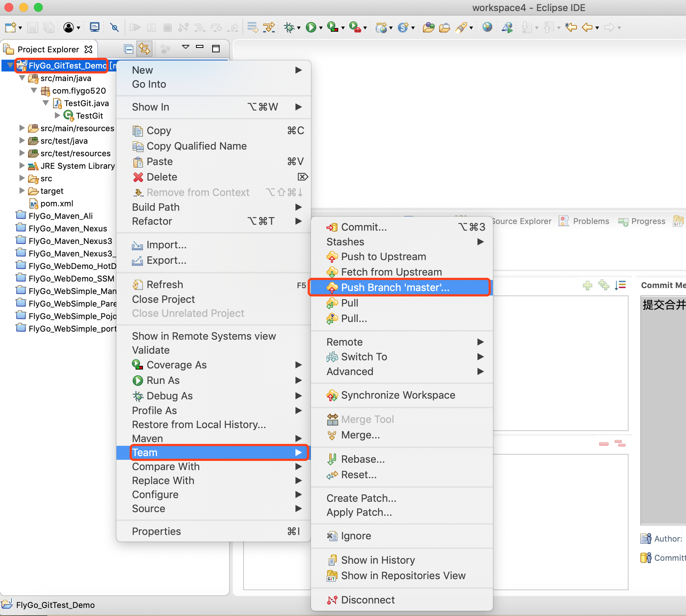Collapse the com.flygo520 package node
The width and height of the screenshot is (686, 616).
pyautogui.click(x=34, y=90)
